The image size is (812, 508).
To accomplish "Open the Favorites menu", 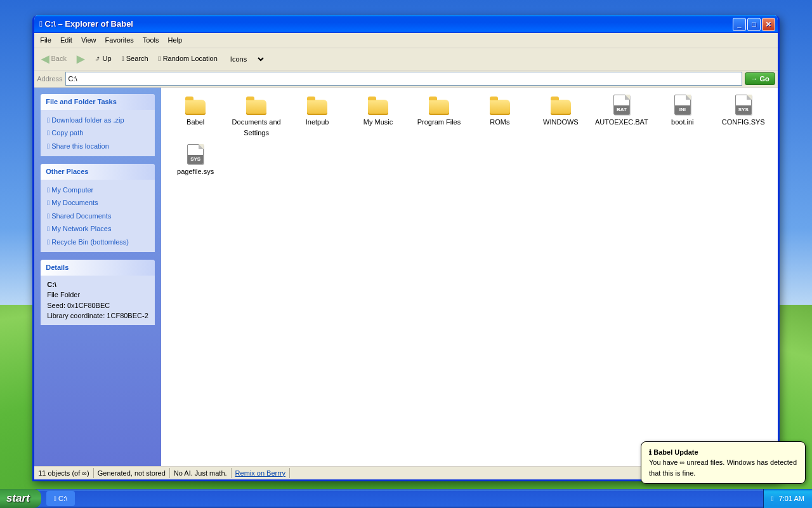I will point(119,40).
